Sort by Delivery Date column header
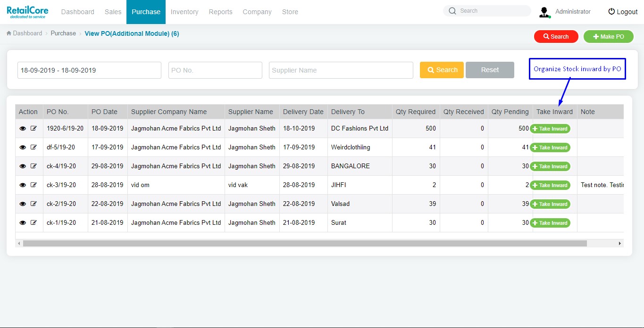The image size is (644, 328). [x=303, y=112]
